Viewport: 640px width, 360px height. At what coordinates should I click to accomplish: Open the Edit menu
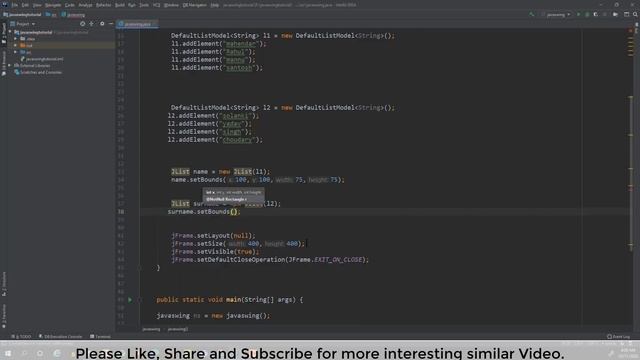point(25,5)
